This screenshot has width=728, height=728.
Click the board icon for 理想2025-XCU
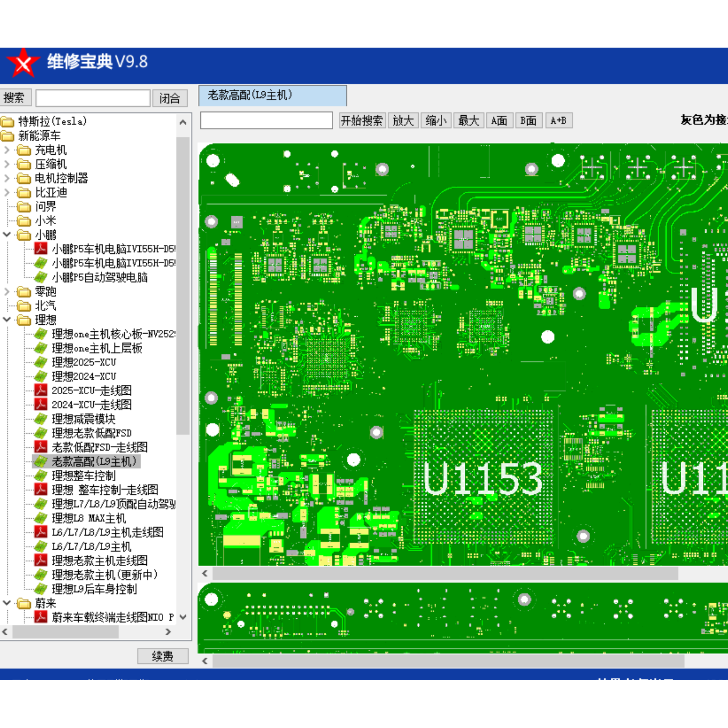coord(41,362)
